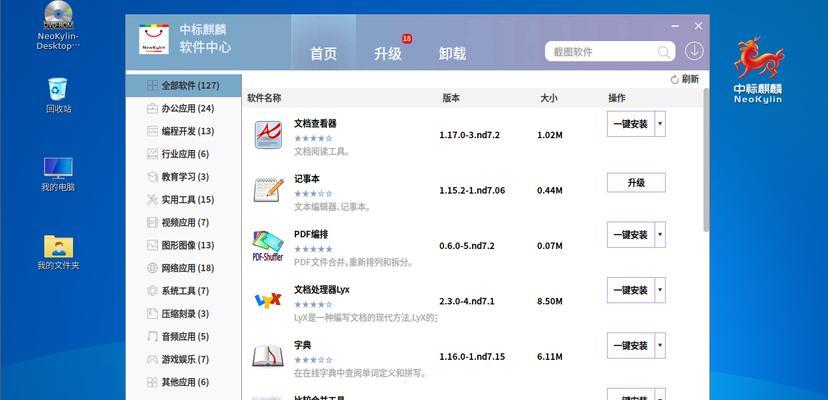This screenshot has height=400, width=828.
Task: Click the PDF-Shuffler app icon
Action: click(268, 246)
